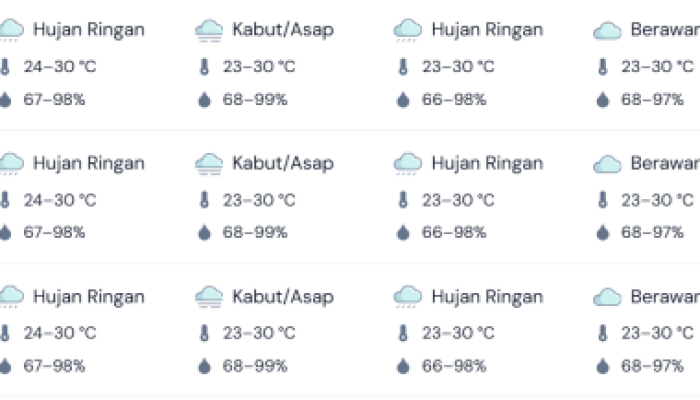
Task: Click the Berawan cloud icon in top row
Action: point(607,31)
